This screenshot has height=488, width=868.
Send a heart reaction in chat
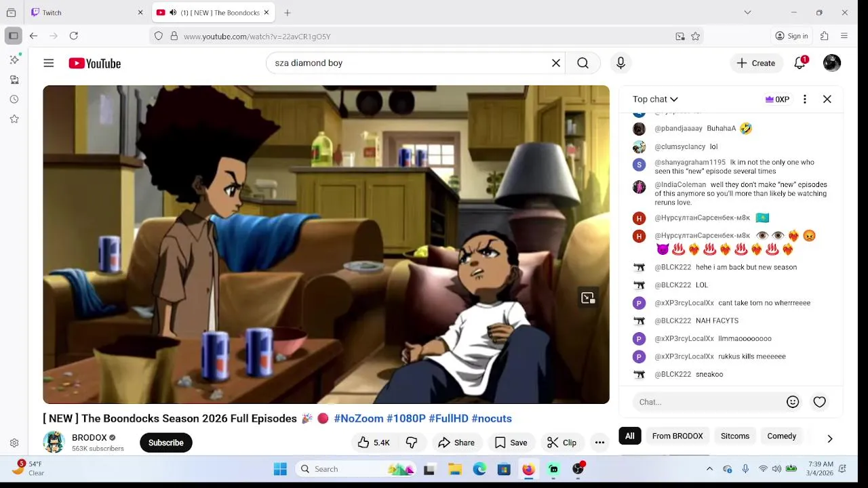coord(820,402)
